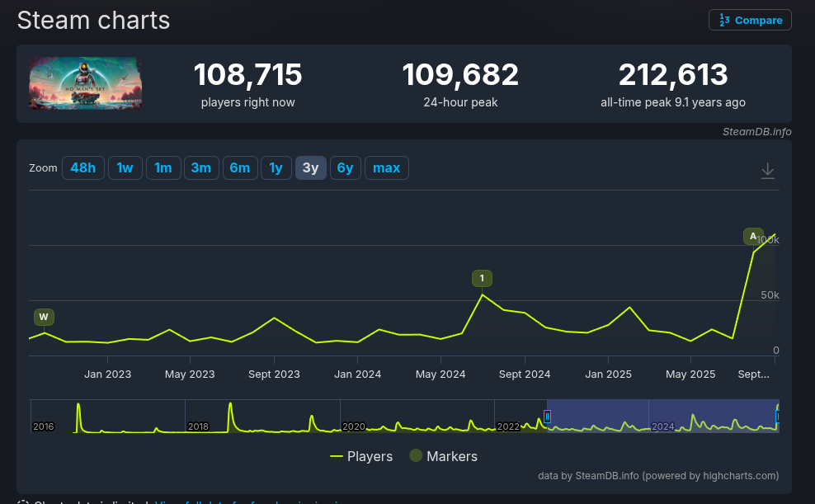Click the Sept 2023 axis label
815x504 pixels.
[x=274, y=374]
